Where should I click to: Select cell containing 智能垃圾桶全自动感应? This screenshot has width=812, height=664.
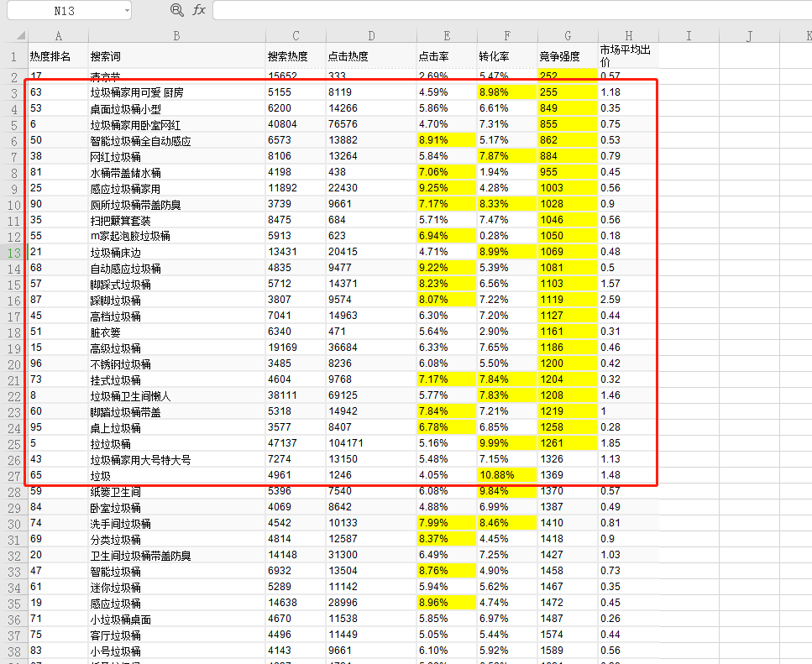point(140,141)
